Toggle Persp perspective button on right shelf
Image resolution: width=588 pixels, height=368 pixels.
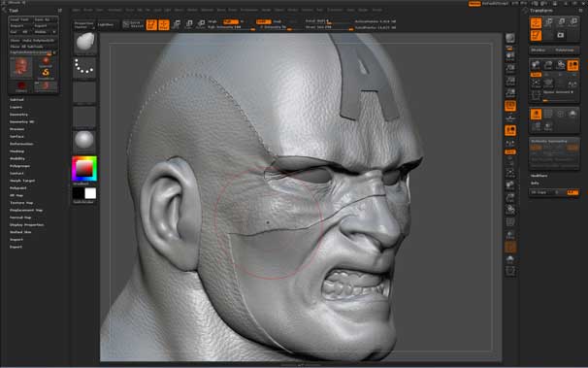tap(510, 106)
